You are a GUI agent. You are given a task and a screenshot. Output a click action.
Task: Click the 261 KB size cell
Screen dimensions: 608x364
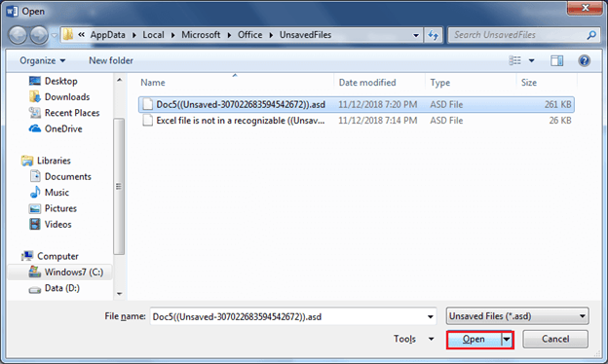pyautogui.click(x=557, y=104)
